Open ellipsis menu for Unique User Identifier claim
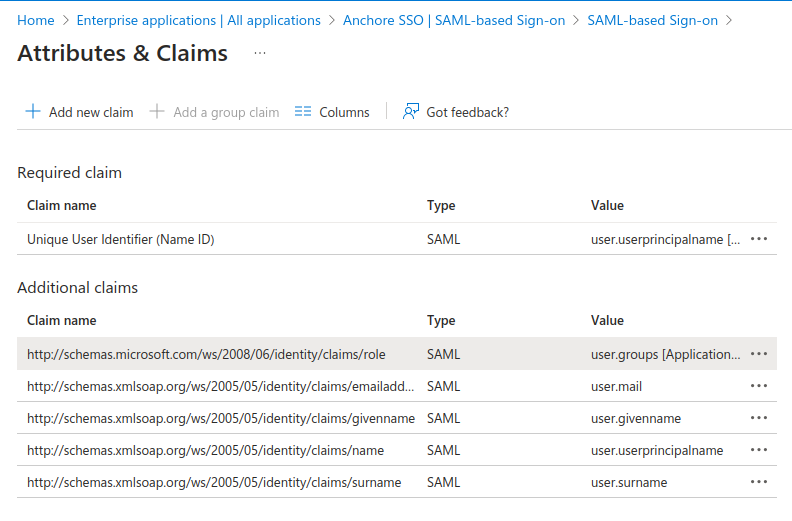Image resolution: width=792 pixels, height=521 pixels. pyautogui.click(x=759, y=239)
